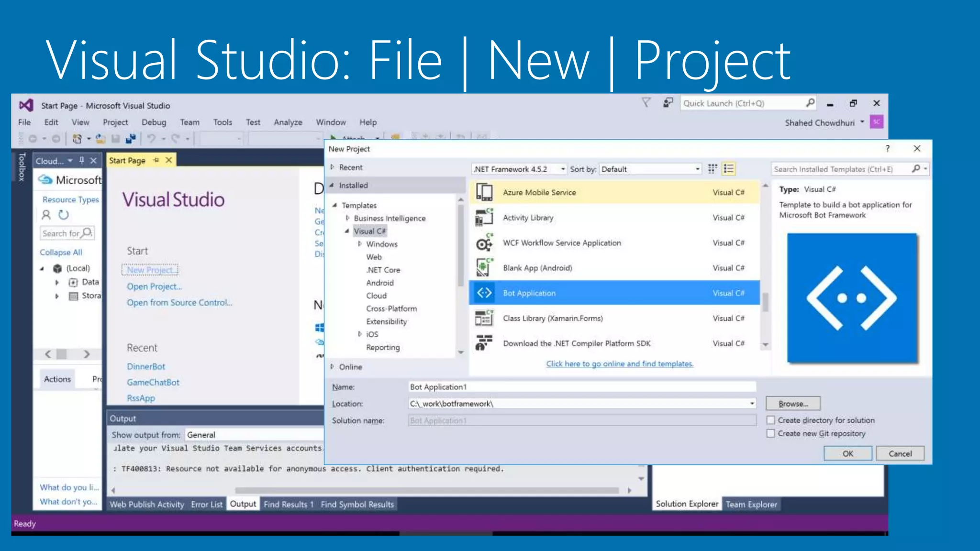Select the Activity Library template icon
The height and width of the screenshot is (551, 980).
pos(484,218)
